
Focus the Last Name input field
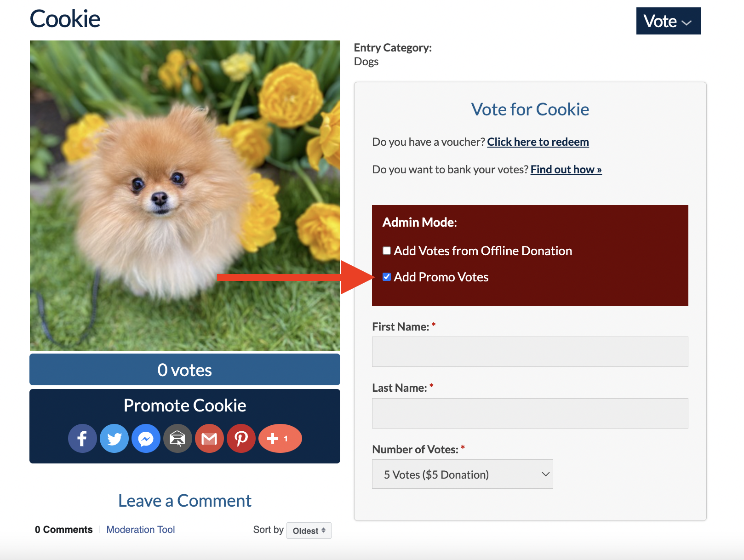pyautogui.click(x=530, y=413)
